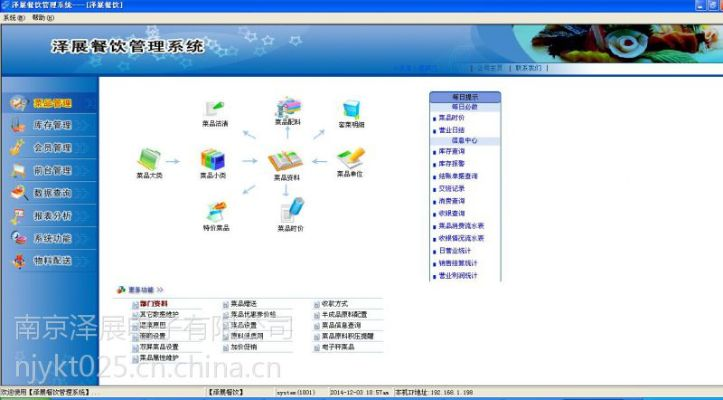Image resolution: width=723 pixels, height=400 pixels.
Task: Open 菜品时价 under 每日必做 panel
Action: click(x=451, y=118)
